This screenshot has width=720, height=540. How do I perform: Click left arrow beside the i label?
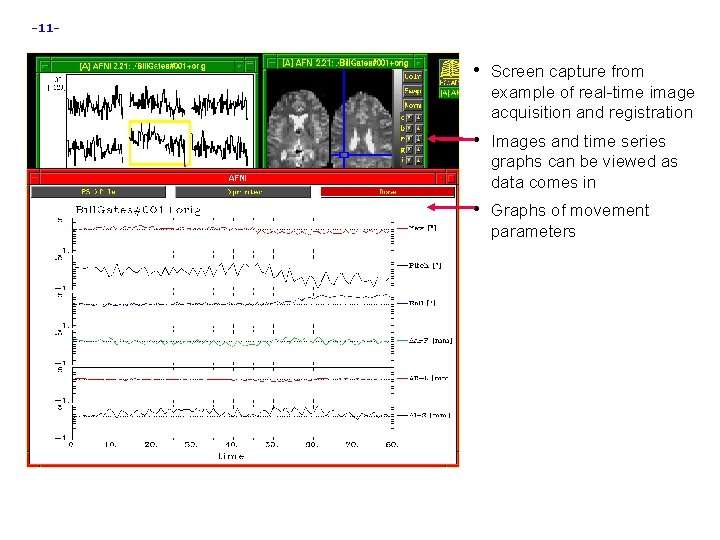pos(410,160)
